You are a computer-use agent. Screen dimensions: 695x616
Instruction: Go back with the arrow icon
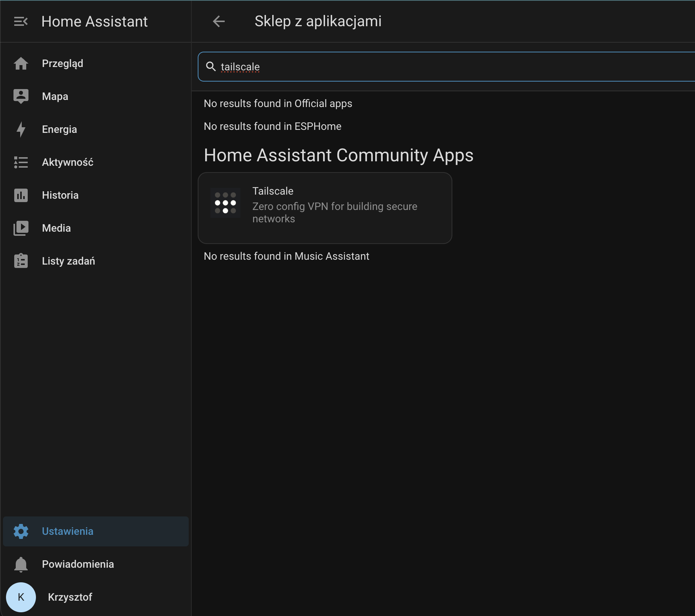(219, 21)
